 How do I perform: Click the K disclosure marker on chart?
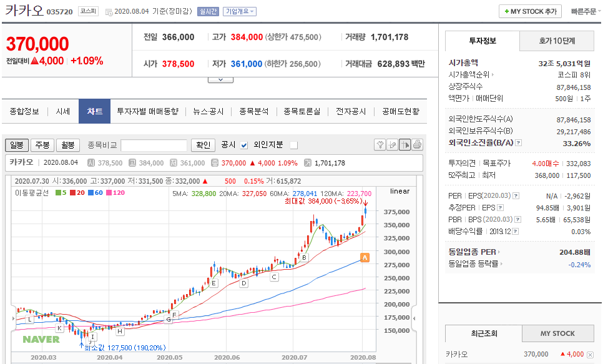pyautogui.click(x=59, y=328)
